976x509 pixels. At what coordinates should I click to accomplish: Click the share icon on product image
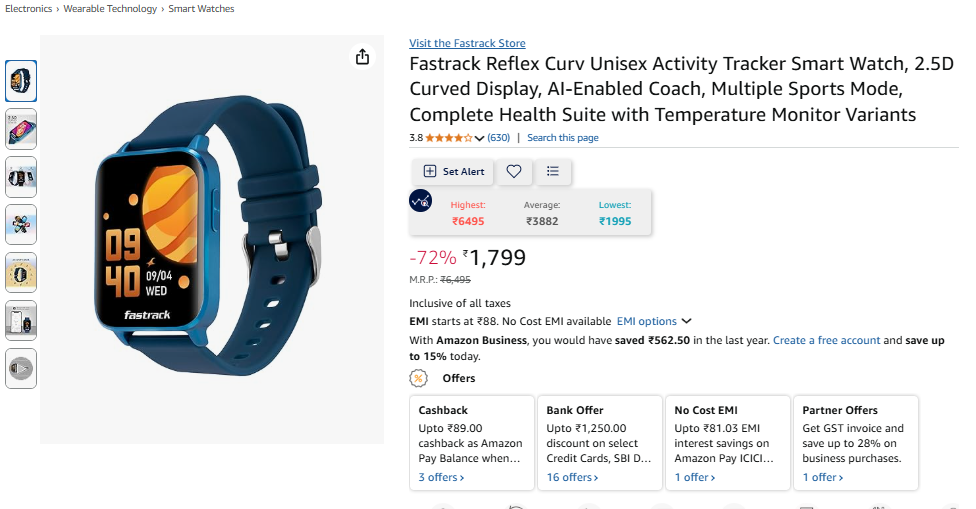tap(363, 57)
